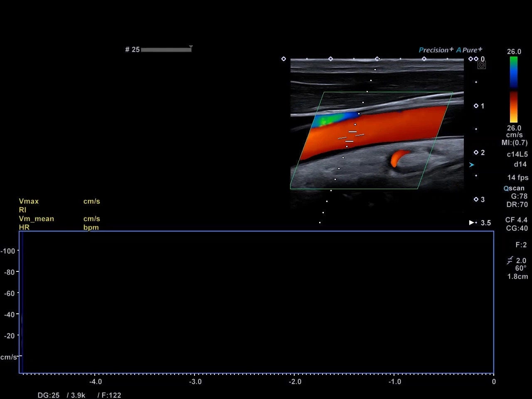Image resolution: width=532 pixels, height=399 pixels.
Task: Click the -4.0 time axis label
Action: (96, 382)
